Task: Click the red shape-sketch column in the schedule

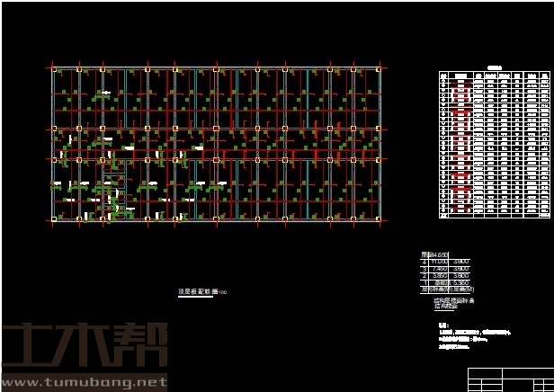Action: click(461, 144)
